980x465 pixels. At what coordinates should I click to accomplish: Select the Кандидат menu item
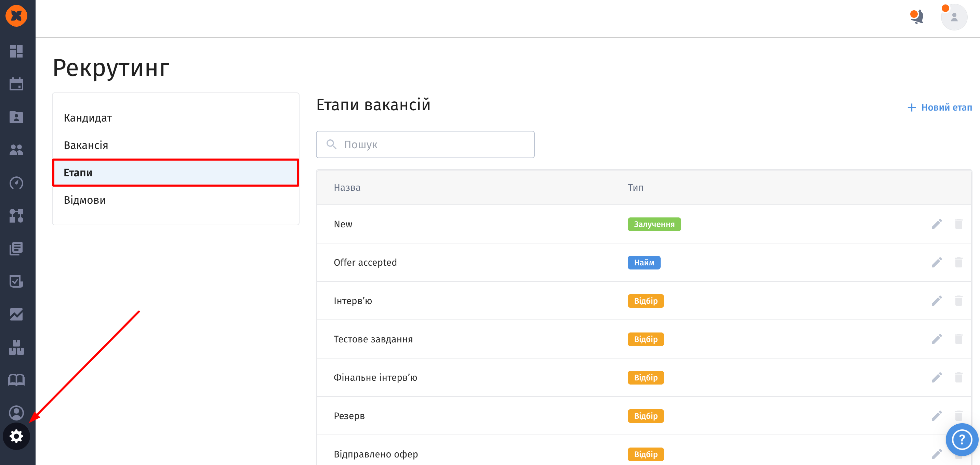(88, 118)
